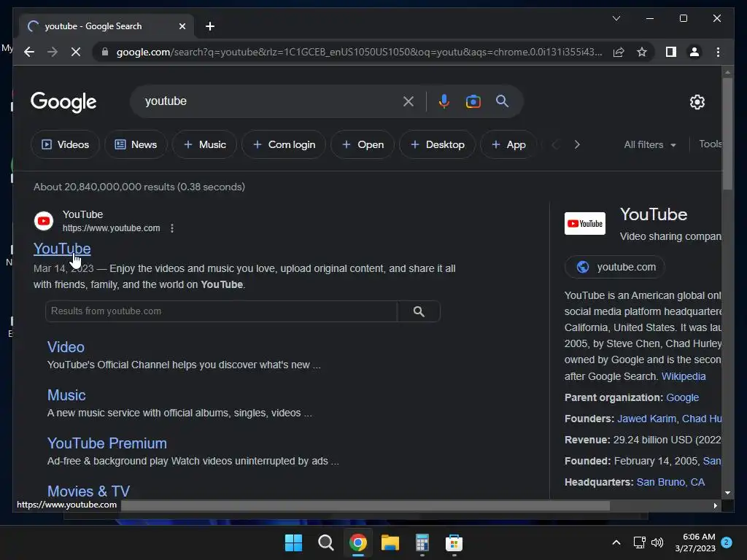
Task: Open volume control in system tray
Action: (657, 542)
